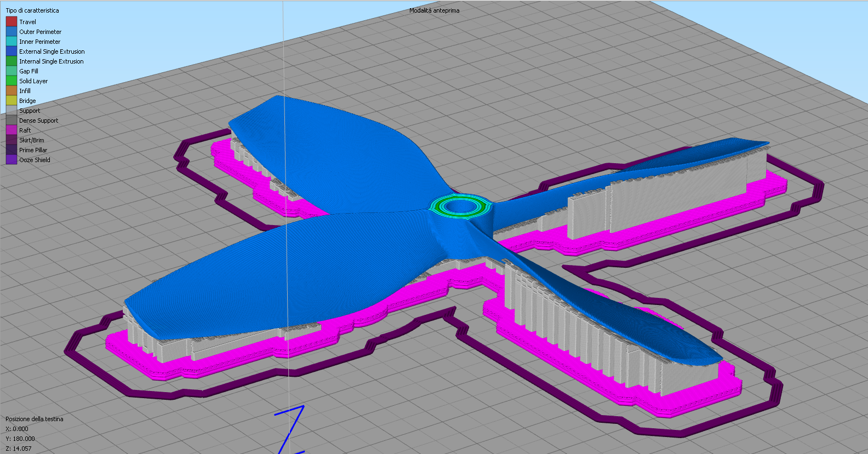Select the 'Support' legend label
Image resolution: width=868 pixels, height=454 pixels.
30,111
